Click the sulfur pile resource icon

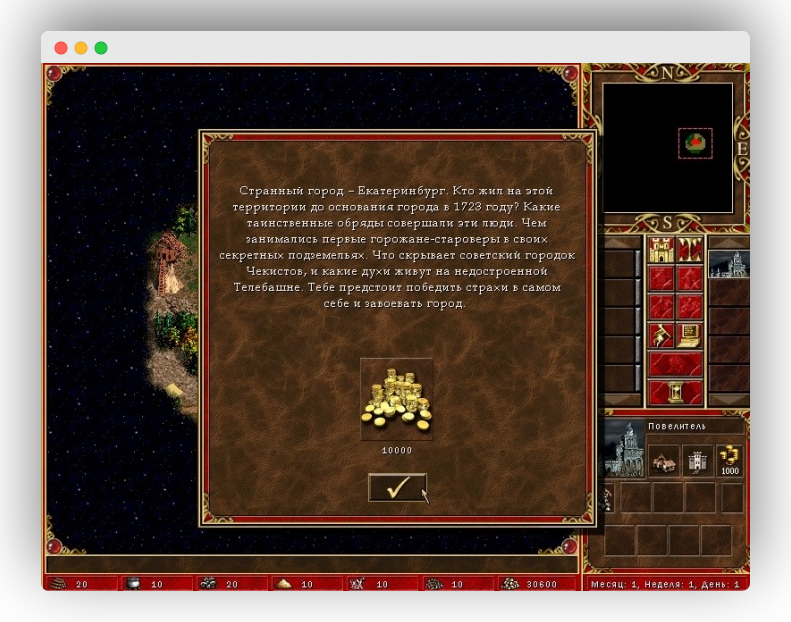pyautogui.click(x=283, y=584)
